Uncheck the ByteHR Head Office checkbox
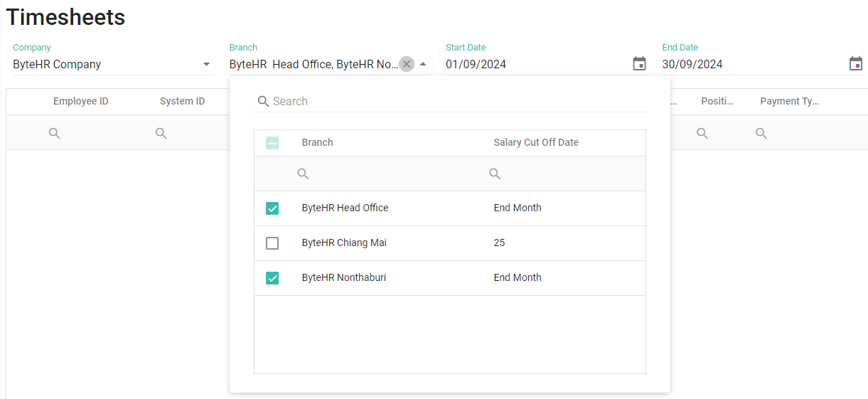The width and height of the screenshot is (868, 399). 272,208
